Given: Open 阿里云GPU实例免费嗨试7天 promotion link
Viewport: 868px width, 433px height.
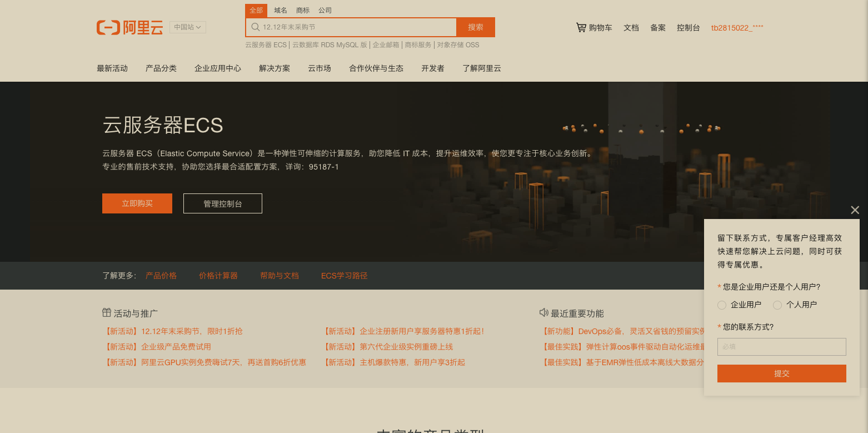Looking at the screenshot, I should 204,362.
